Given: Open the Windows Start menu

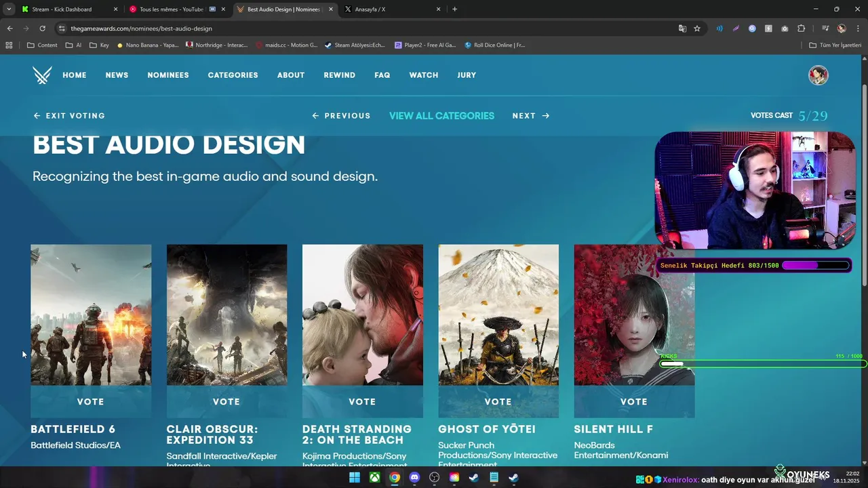Looking at the screenshot, I should [x=355, y=477].
